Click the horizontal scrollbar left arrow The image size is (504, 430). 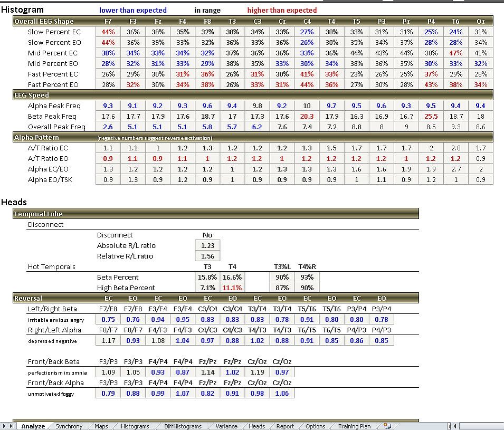[x=455, y=426]
